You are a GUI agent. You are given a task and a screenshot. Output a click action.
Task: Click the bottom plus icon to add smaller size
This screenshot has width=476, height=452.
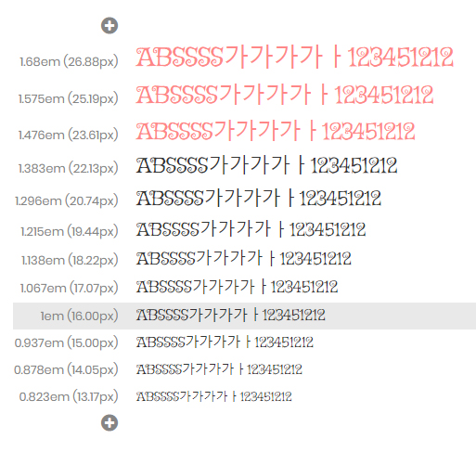click(x=109, y=422)
